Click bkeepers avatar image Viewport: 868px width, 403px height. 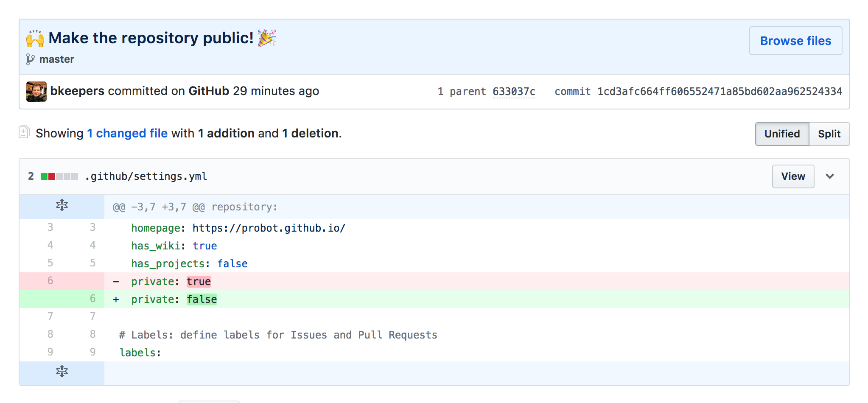36,92
